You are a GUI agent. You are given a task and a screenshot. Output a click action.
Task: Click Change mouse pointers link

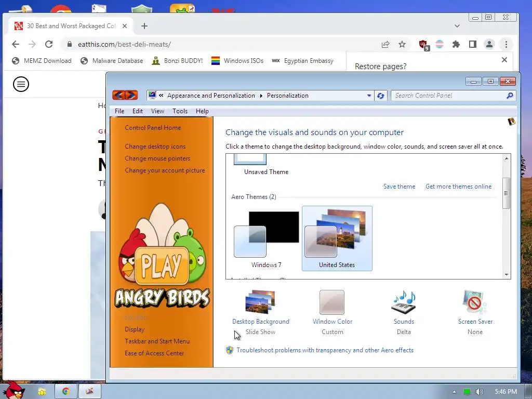pyautogui.click(x=157, y=158)
